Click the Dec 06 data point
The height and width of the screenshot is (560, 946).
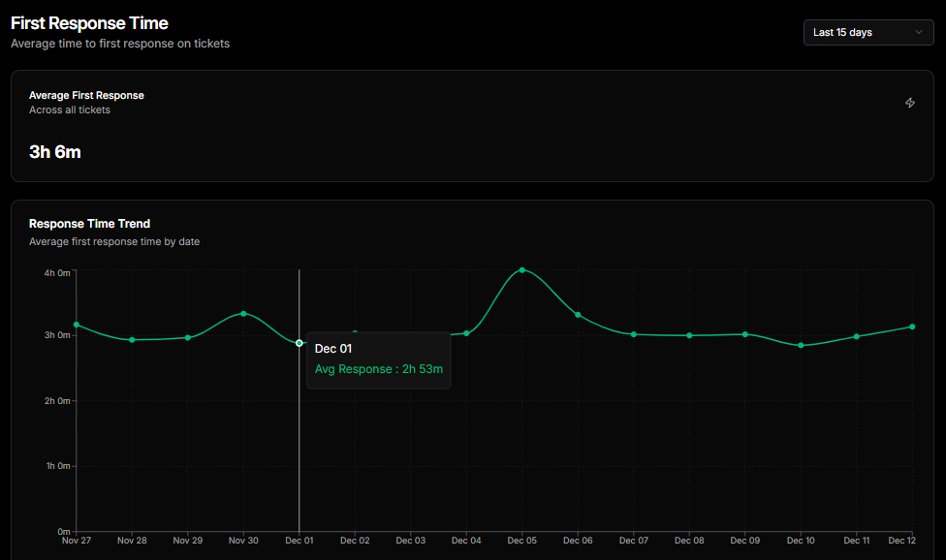(578, 315)
